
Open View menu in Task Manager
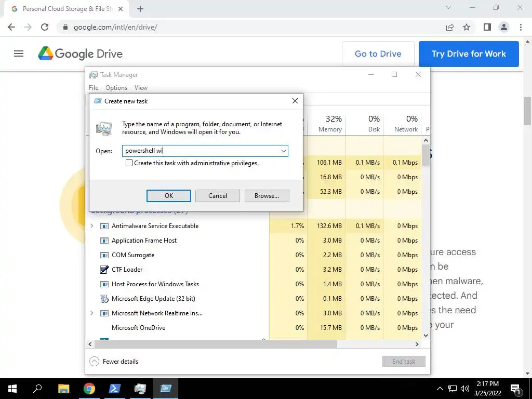point(141,87)
